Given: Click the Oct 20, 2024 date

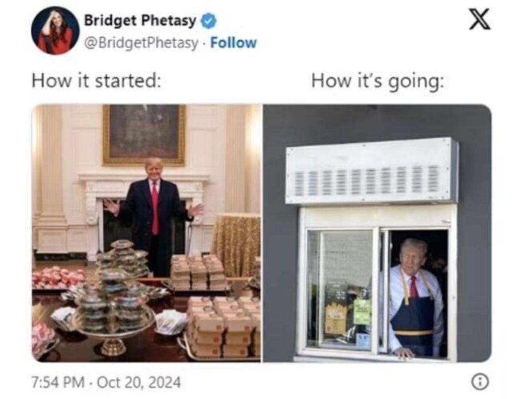Looking at the screenshot, I should tap(138, 382).
